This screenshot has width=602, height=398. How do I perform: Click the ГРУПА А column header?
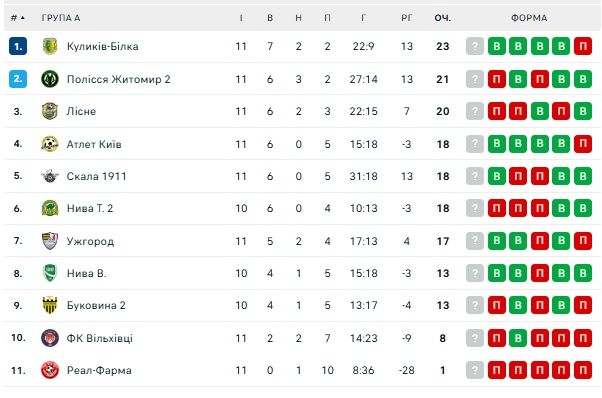pyautogui.click(x=61, y=18)
